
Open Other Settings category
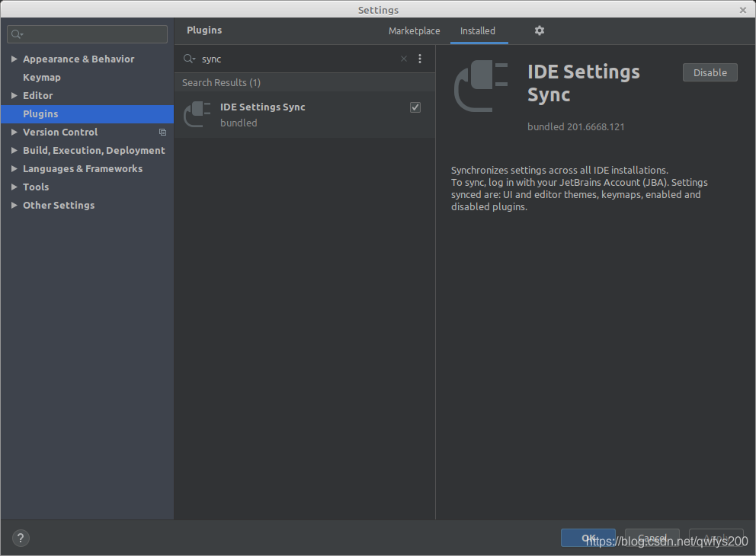click(59, 205)
